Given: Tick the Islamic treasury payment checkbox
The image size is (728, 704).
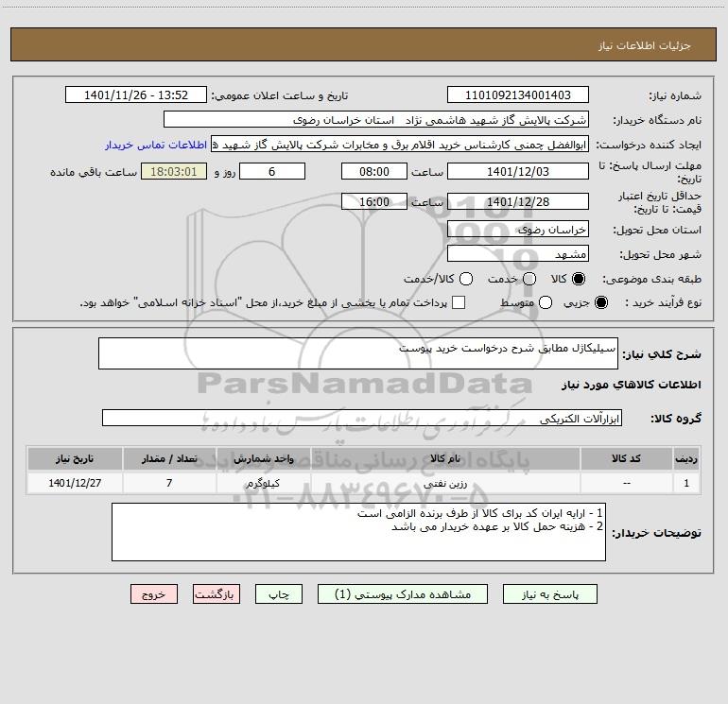Looking at the screenshot, I should point(459,302).
